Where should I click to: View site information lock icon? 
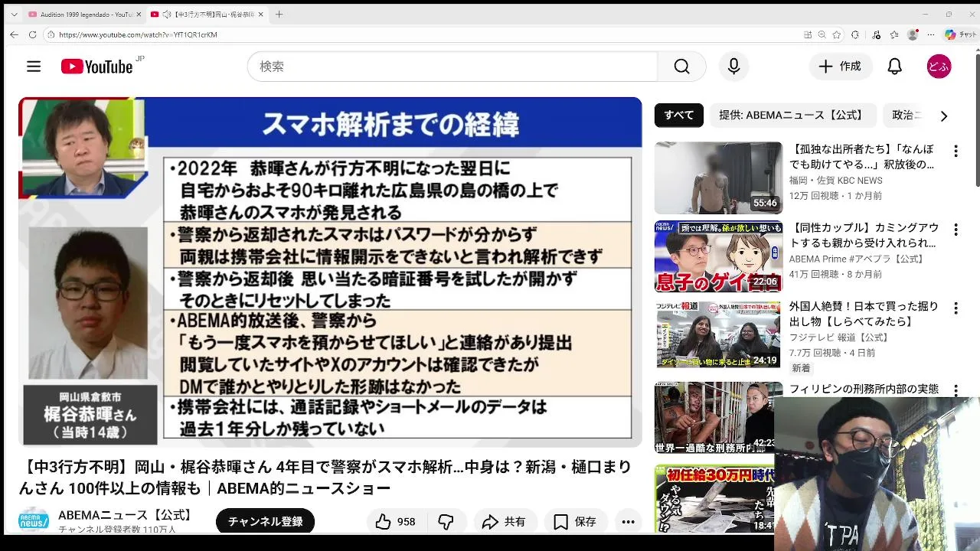(51, 34)
